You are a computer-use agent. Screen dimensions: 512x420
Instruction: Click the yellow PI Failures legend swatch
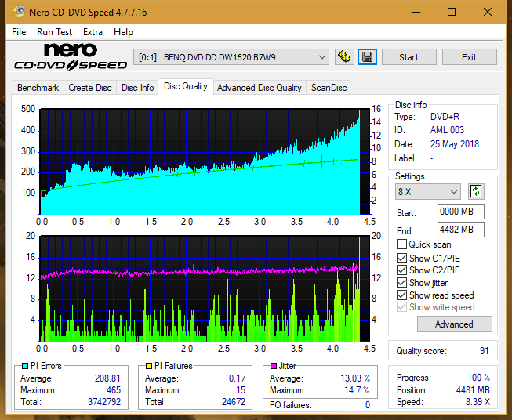point(149,366)
